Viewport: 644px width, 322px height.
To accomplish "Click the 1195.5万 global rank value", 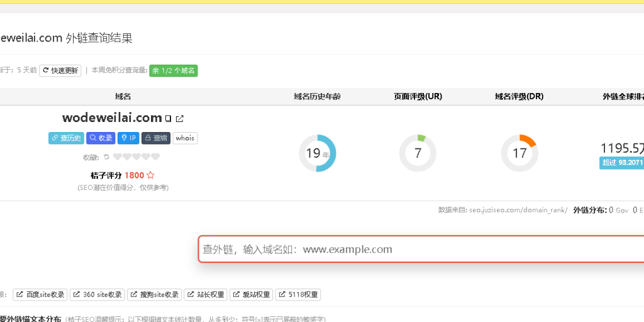I will [622, 148].
